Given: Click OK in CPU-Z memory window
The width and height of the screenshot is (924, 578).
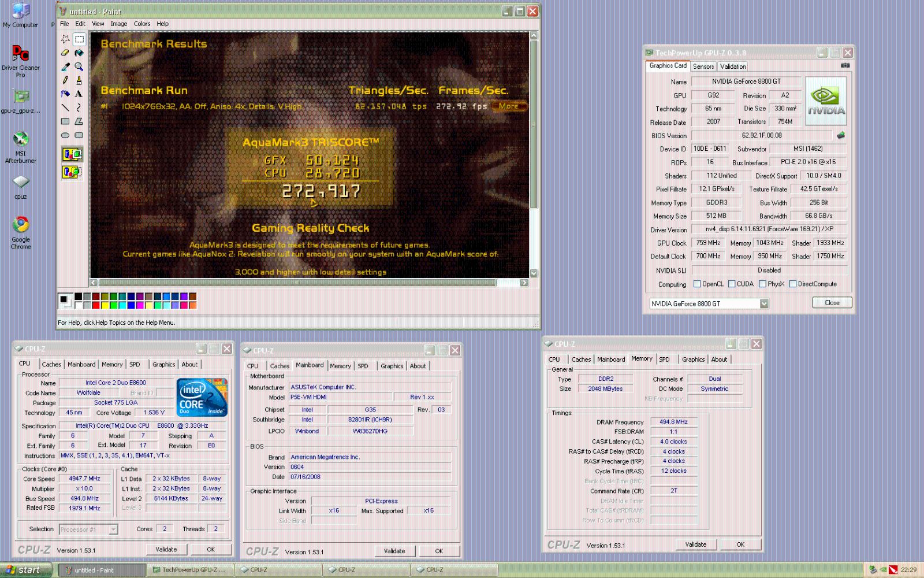Looking at the screenshot, I should 740,544.
